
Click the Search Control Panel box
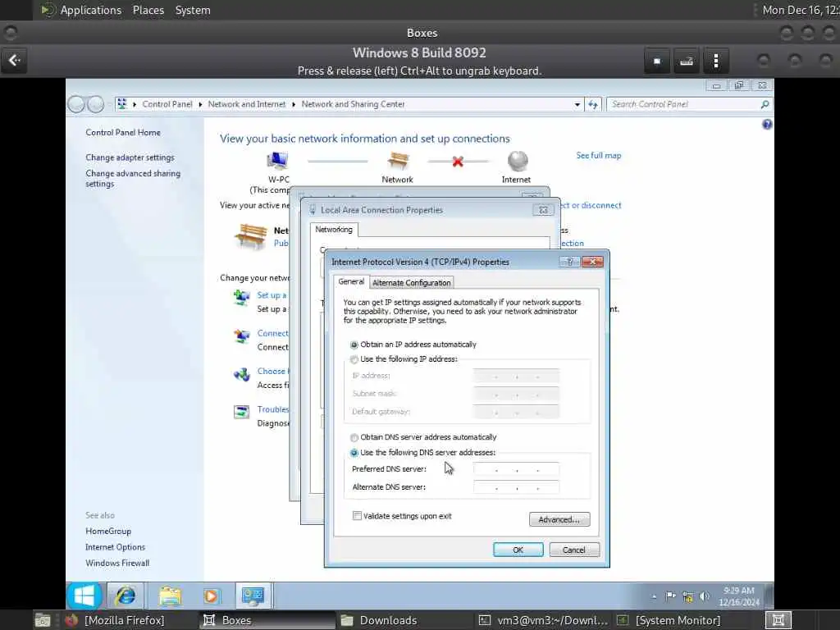pyautogui.click(x=685, y=104)
